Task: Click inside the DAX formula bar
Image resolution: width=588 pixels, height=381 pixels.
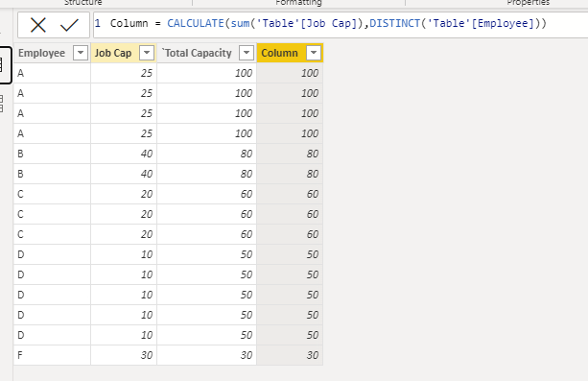Action: (x=341, y=24)
